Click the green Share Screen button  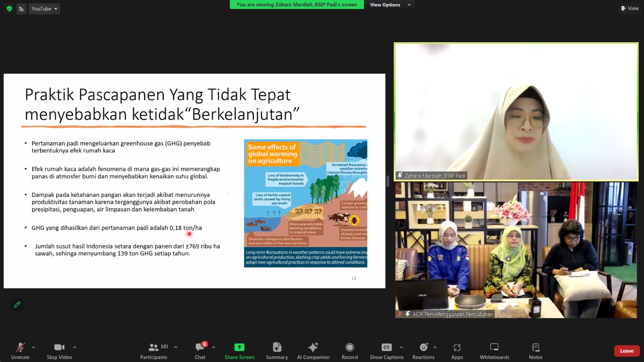(x=239, y=350)
